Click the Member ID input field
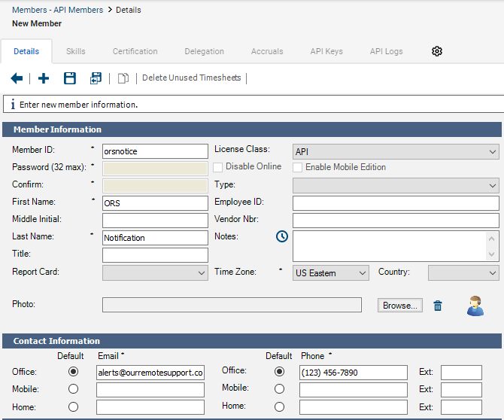Screen dimensions: 504x420 (x=155, y=151)
